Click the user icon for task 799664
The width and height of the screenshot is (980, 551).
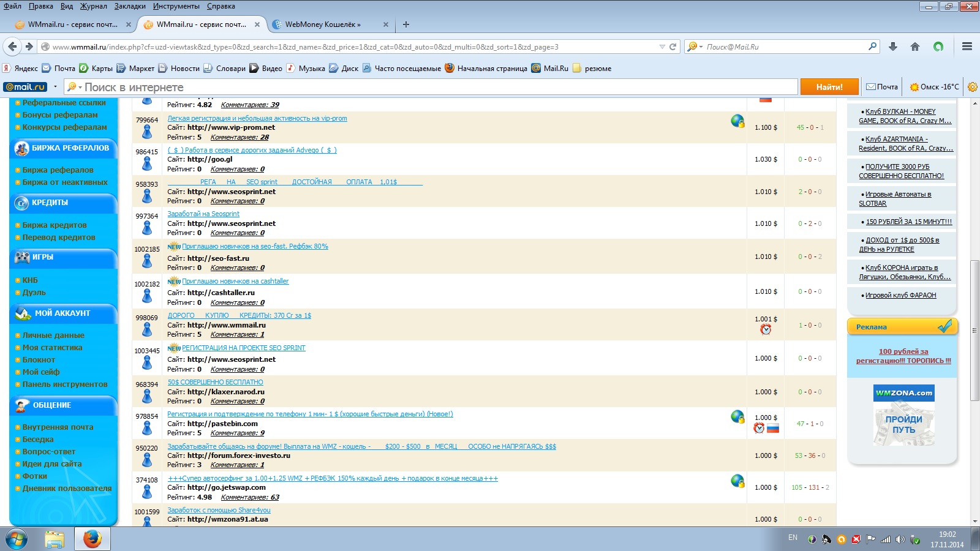pos(147,132)
